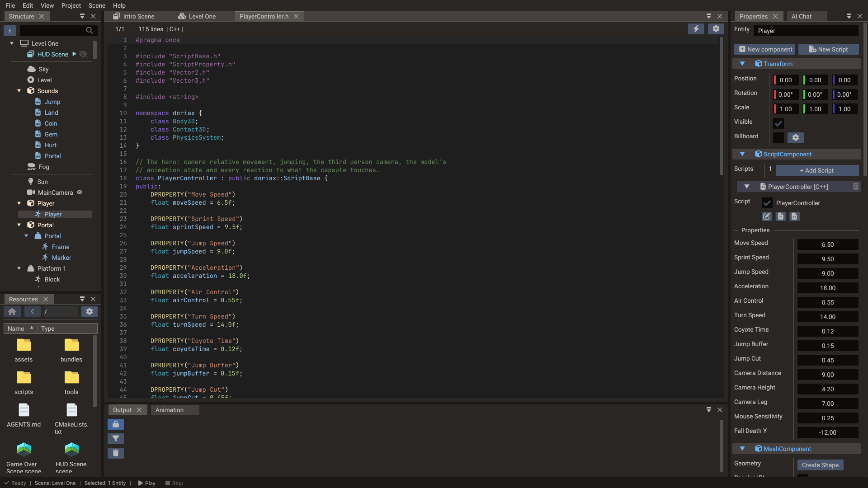The image size is (868, 488).
Task: Collapse the Transform component section
Action: [x=742, y=64]
